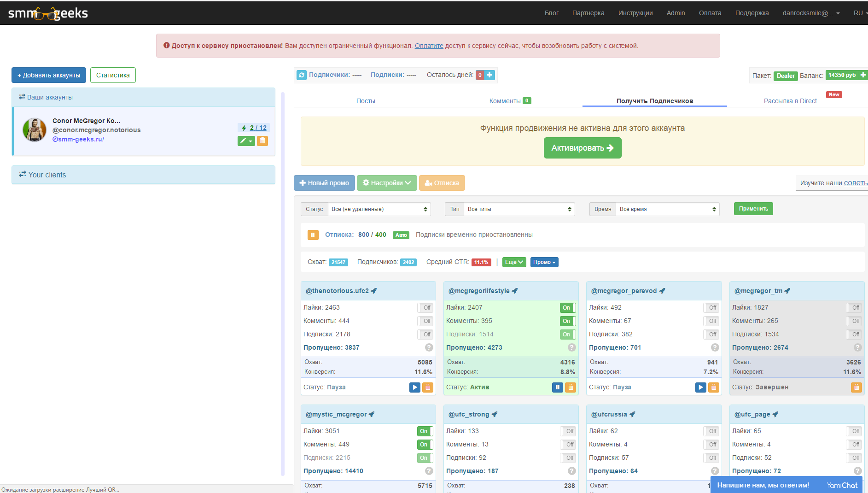
Task: Open help icon for @mcgregor_perevod Пропущено
Action: click(715, 347)
